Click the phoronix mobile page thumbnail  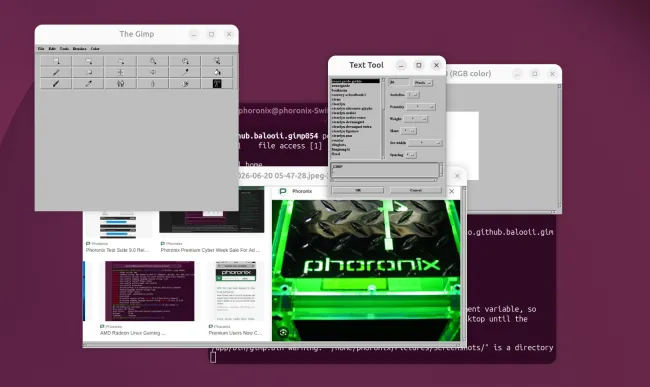(236, 291)
